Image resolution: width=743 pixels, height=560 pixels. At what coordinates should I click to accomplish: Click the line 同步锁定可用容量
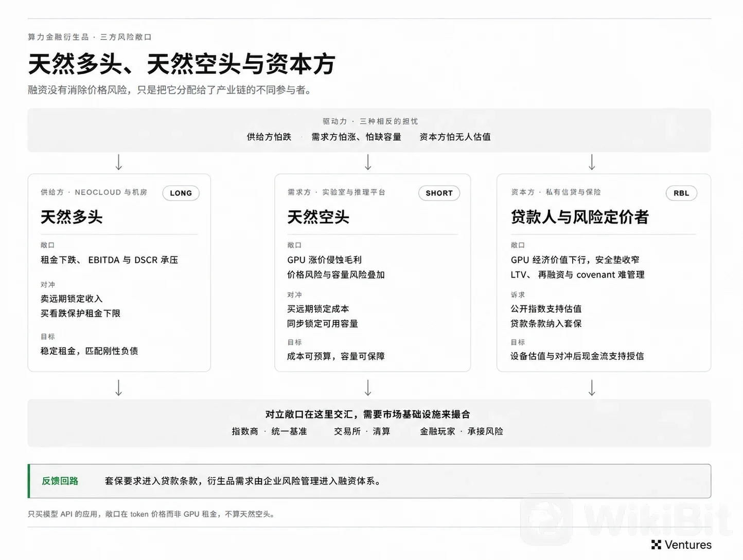click(x=323, y=323)
